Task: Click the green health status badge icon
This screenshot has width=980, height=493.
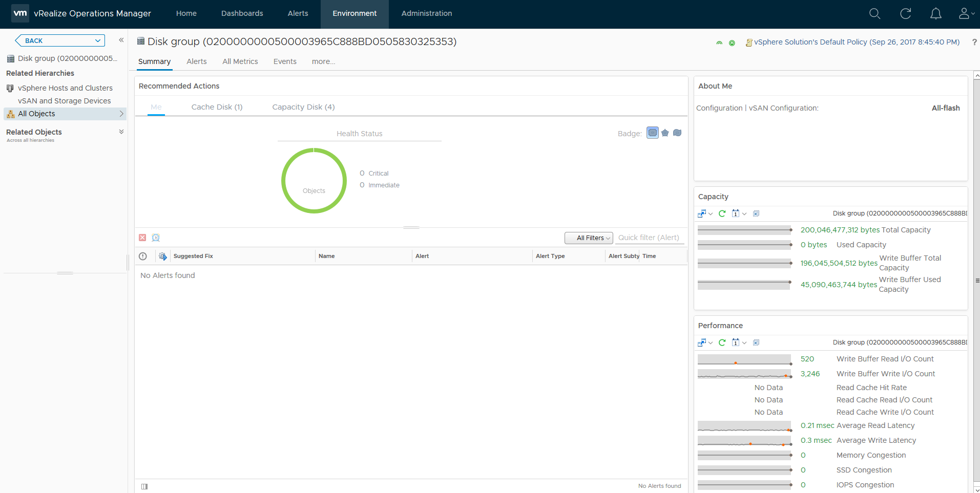Action: tap(719, 43)
